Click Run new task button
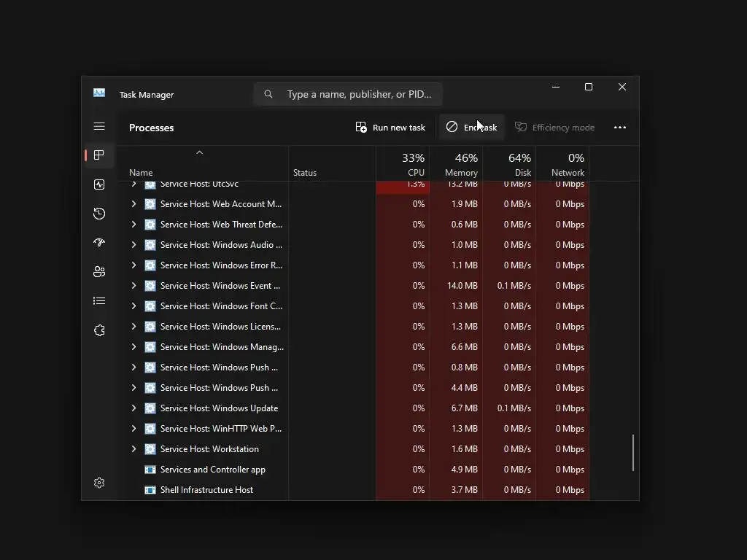The image size is (747, 560). (390, 127)
